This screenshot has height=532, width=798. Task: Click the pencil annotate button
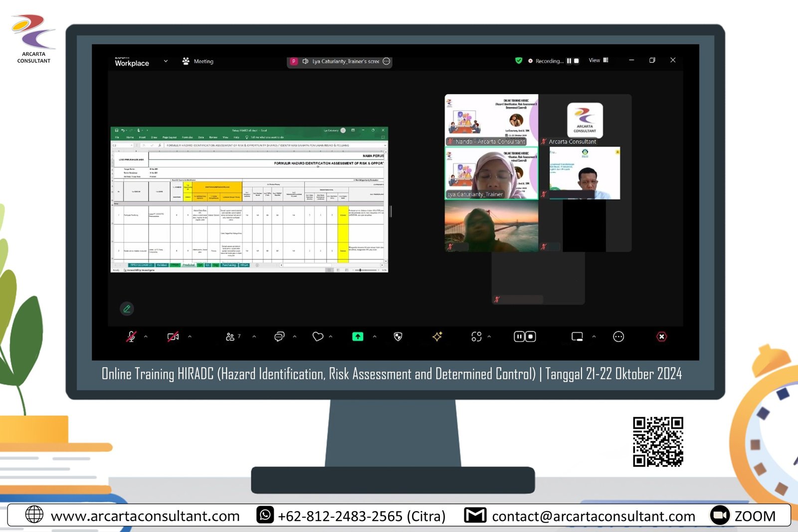tap(127, 309)
